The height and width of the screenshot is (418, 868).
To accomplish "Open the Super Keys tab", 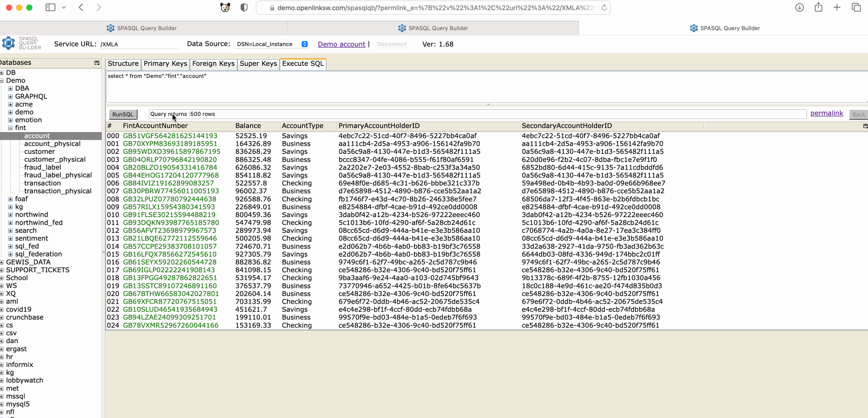I will coord(259,64).
